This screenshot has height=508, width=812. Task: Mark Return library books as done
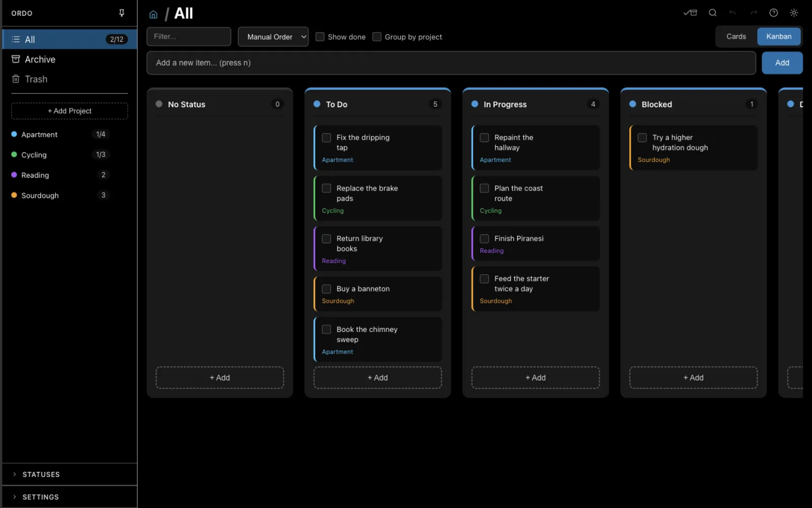(x=326, y=239)
